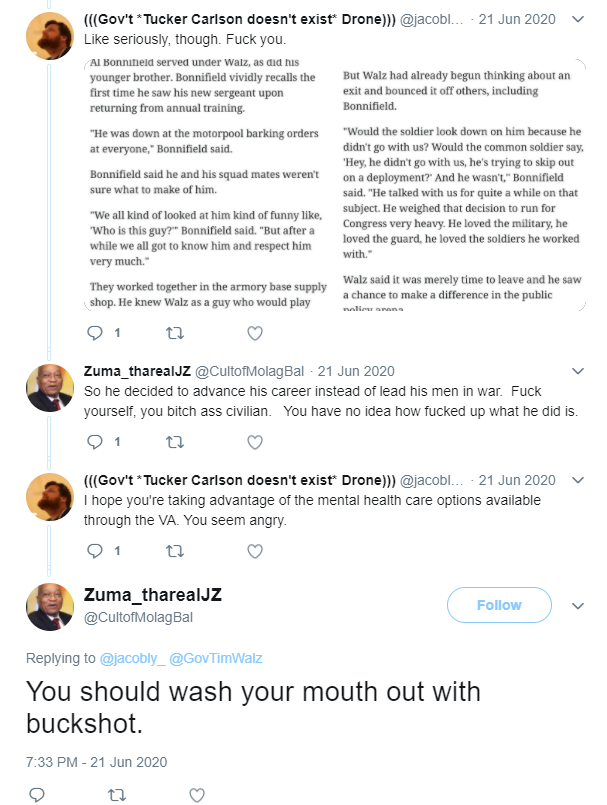Image resolution: width=607 pixels, height=805 pixels.
Task: Like the 'advance his career' tweet
Action: click(255, 442)
